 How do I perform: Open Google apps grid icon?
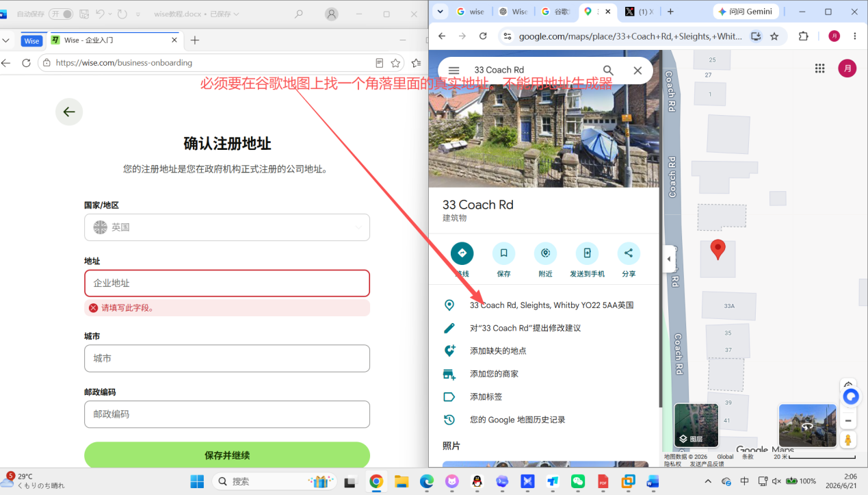820,68
